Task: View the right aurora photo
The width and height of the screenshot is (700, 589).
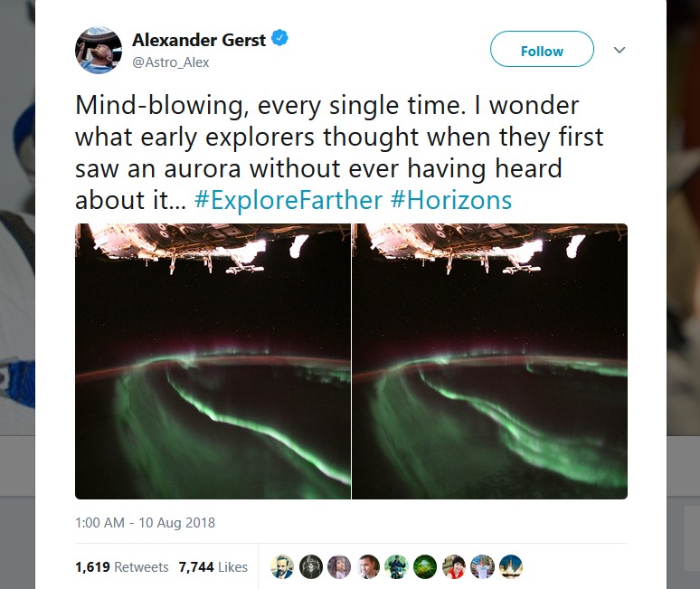Action: [490, 361]
